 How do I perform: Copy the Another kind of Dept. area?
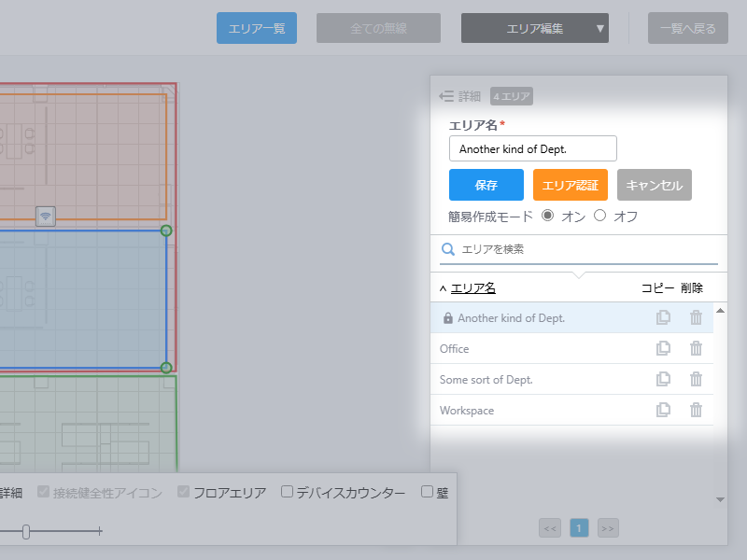(663, 317)
